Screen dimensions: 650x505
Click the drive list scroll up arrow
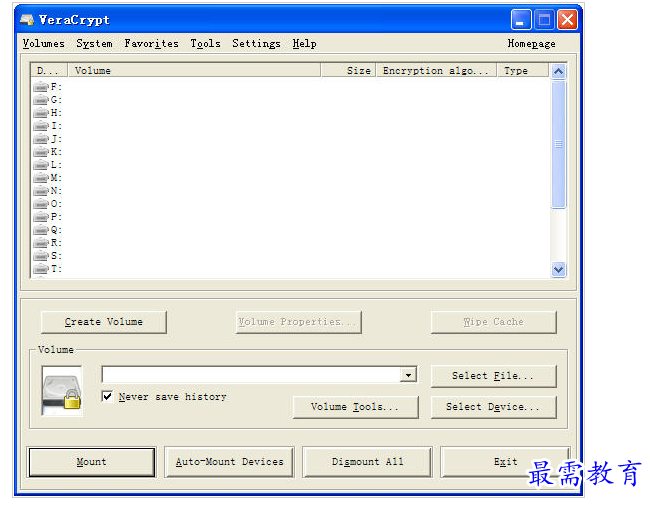pos(558,71)
